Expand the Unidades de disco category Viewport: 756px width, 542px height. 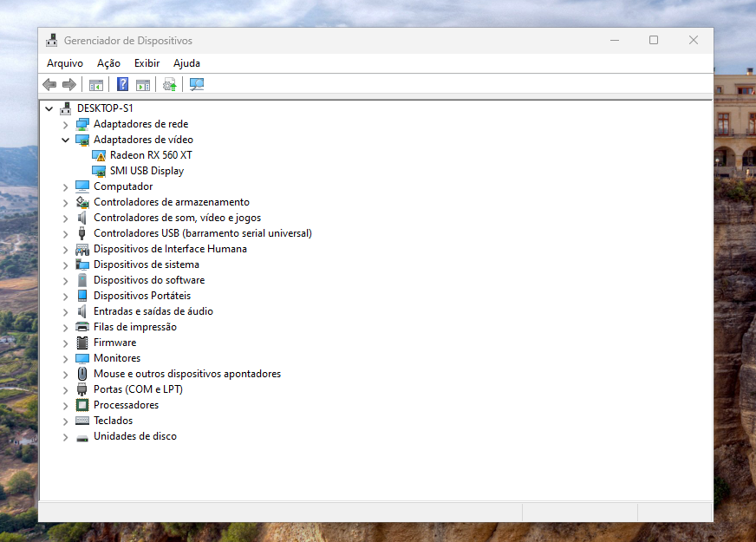pos(66,437)
